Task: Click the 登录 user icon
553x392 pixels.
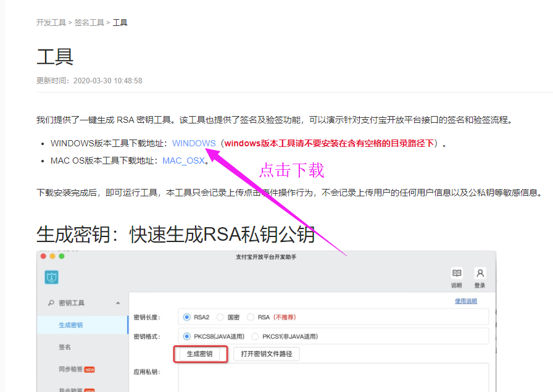Action: click(x=480, y=273)
